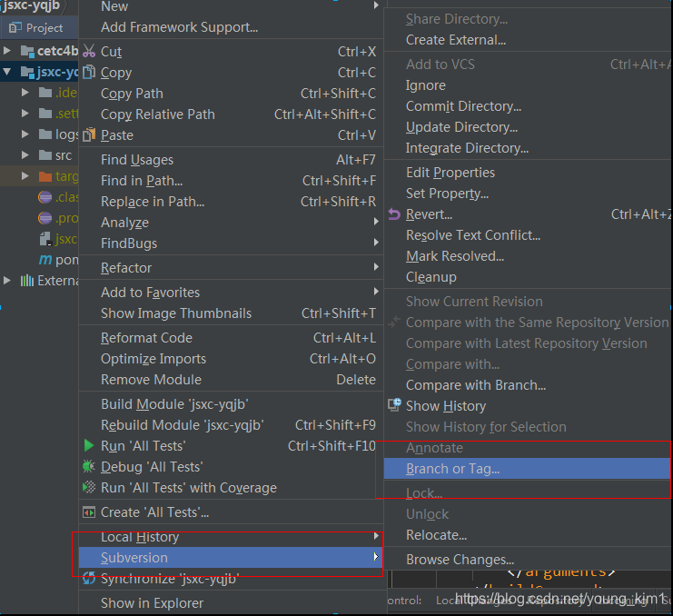Select Resolve Text Conflict... option
673x616 pixels.
point(527,235)
